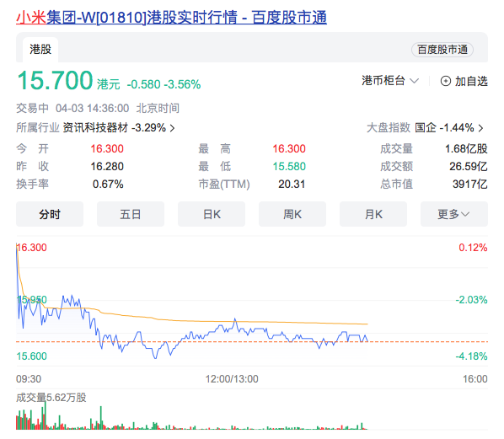Click the 今开 value 16.300
504x439 pixels.
coord(107,149)
